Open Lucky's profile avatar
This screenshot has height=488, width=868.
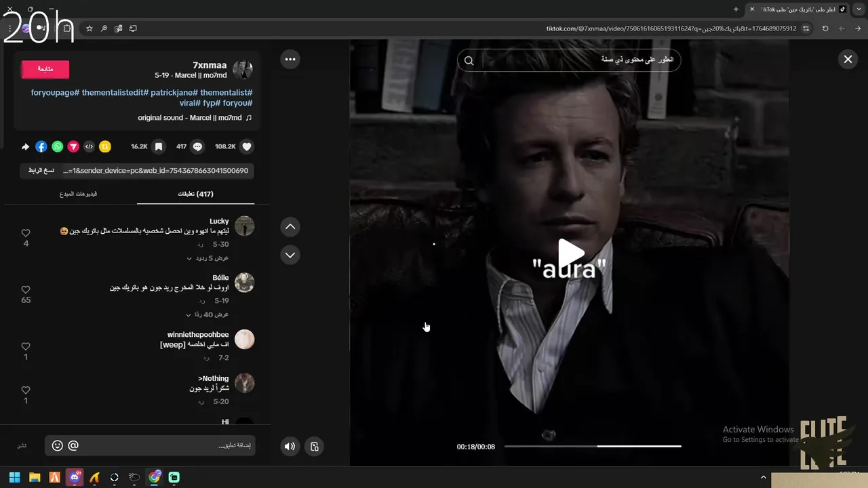(x=244, y=226)
